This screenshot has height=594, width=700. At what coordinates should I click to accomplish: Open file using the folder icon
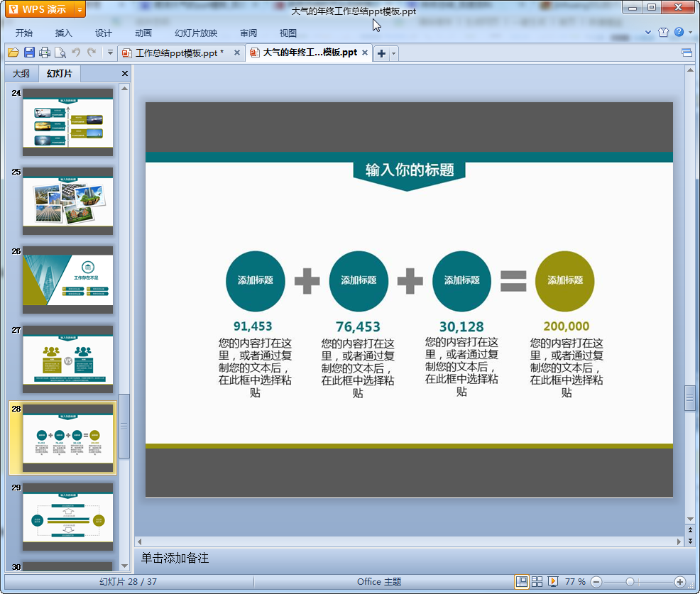(x=13, y=53)
